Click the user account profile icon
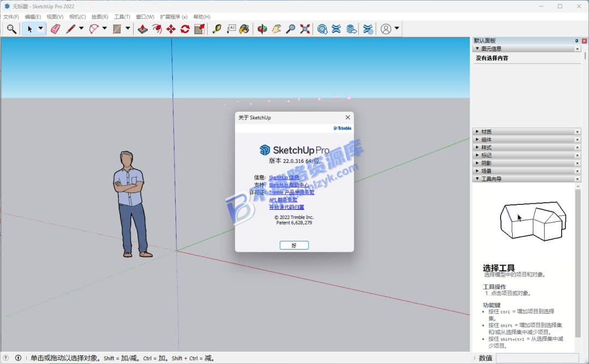589x364 pixels. [386, 29]
